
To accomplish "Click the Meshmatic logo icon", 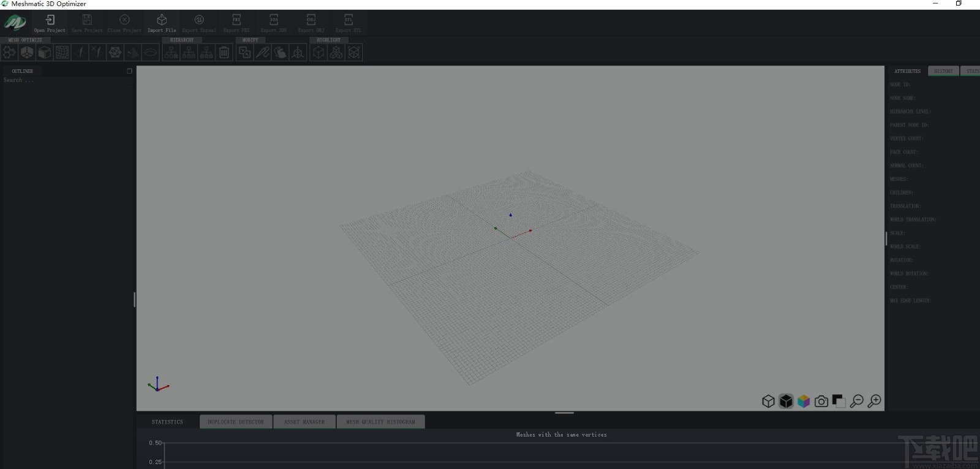I will pyautogui.click(x=15, y=23).
